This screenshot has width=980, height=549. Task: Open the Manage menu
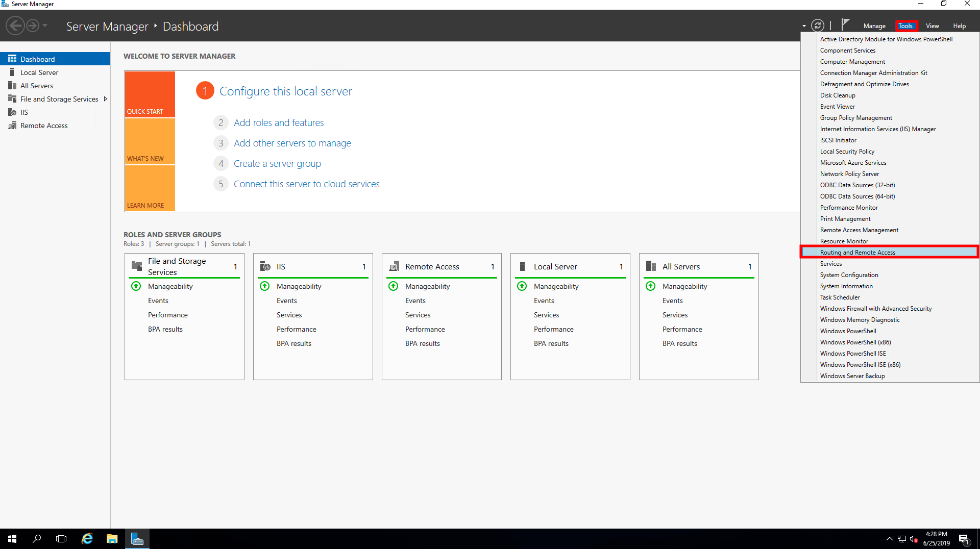[x=874, y=26]
